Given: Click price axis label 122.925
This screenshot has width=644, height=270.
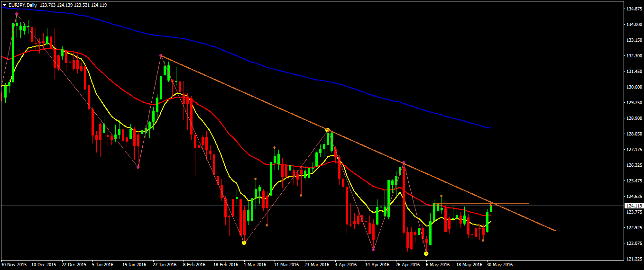Looking at the screenshot, I should pyautogui.click(x=634, y=228).
